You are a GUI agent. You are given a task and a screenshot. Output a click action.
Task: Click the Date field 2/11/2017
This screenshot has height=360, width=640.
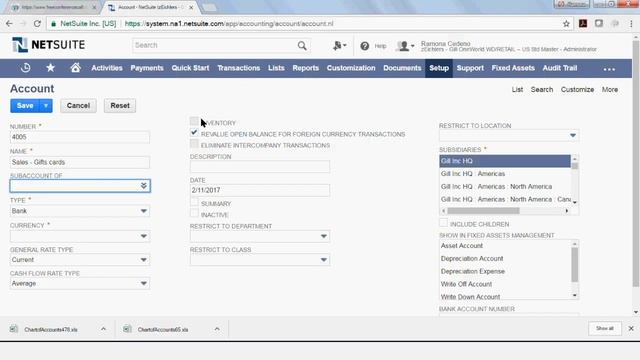pos(260,190)
